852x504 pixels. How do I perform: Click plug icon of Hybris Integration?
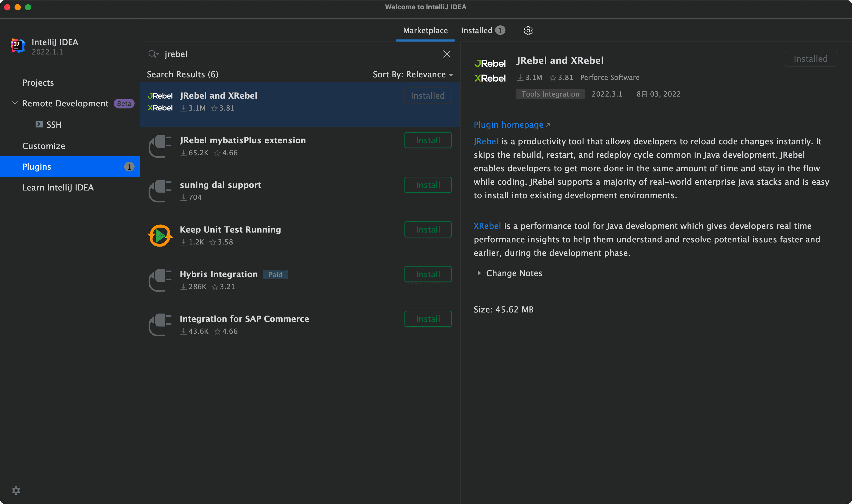coord(160,280)
